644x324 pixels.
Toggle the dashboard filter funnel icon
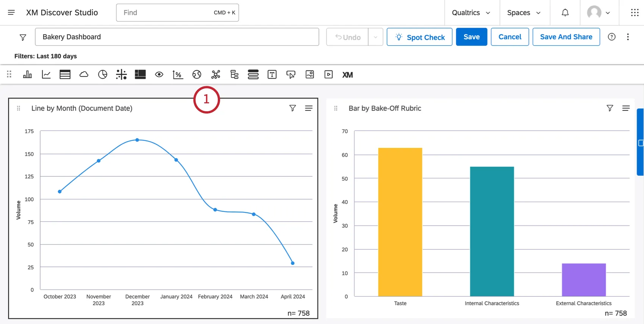point(23,37)
